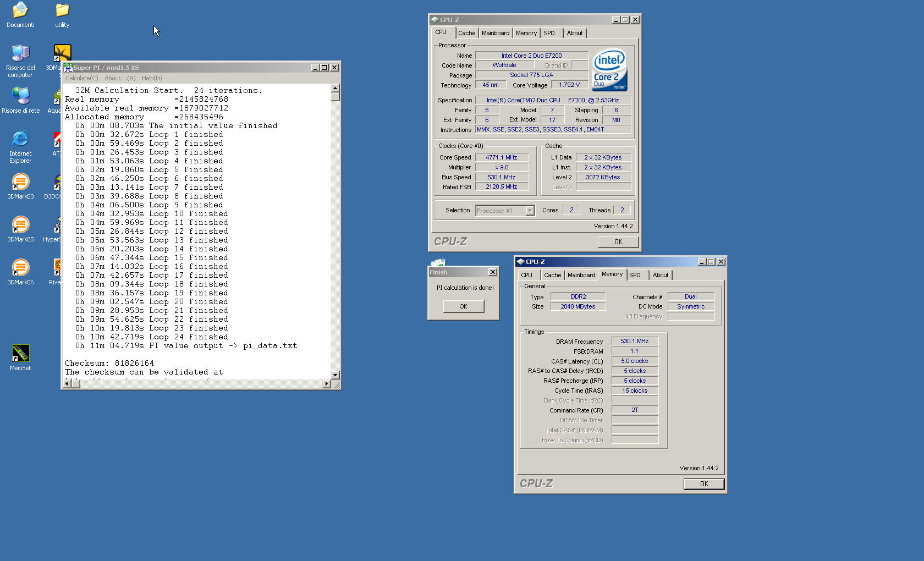
Task: Switch to Cache tab in lower CPU-Z
Action: point(553,275)
